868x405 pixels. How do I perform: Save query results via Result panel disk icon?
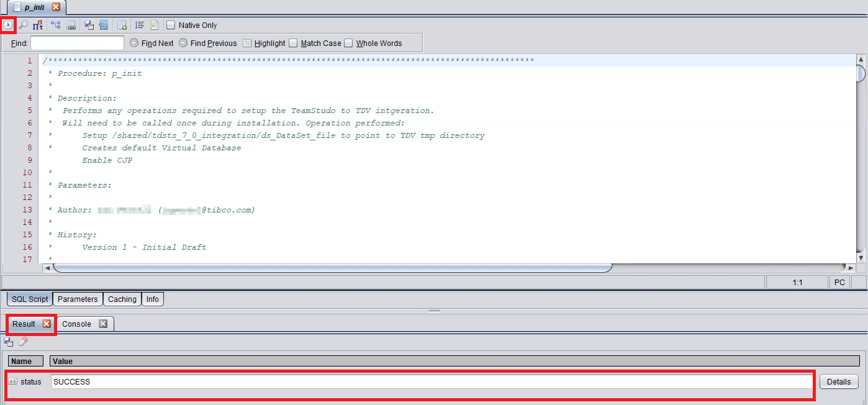[x=8, y=342]
